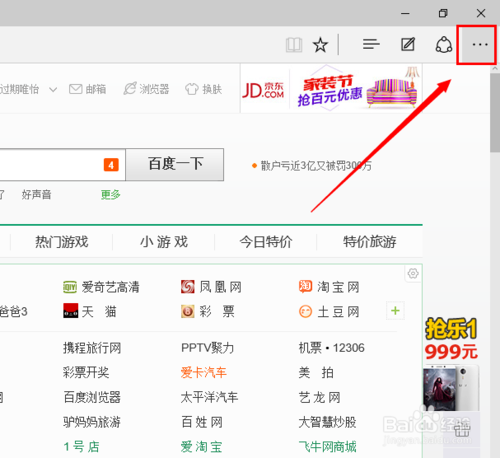The height and width of the screenshot is (458, 500).
Task: Open the 抢乐1 999元 phone ad
Action: [x=451, y=365]
